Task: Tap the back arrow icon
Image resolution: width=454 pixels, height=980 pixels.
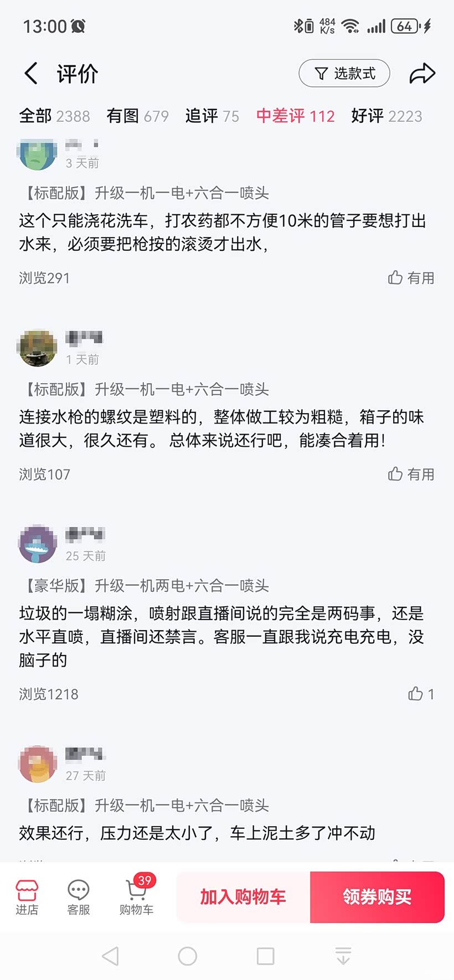Action: [32, 74]
